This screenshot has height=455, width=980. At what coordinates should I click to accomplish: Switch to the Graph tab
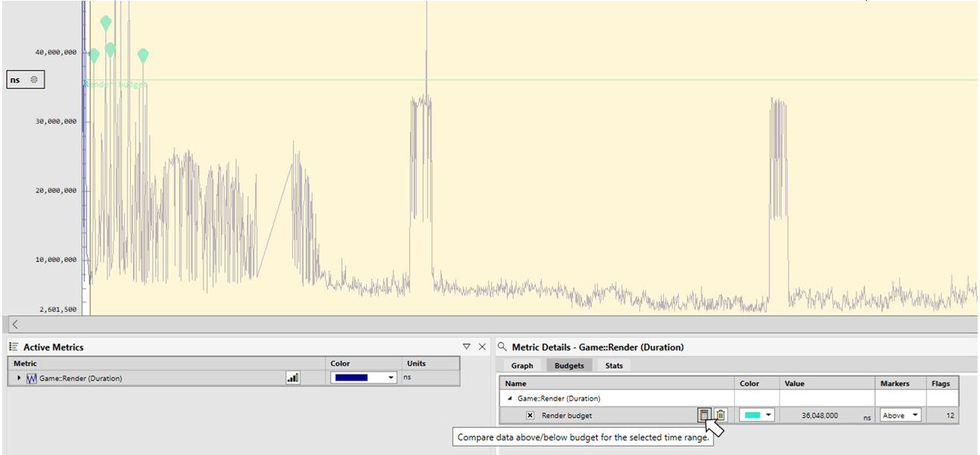point(522,366)
